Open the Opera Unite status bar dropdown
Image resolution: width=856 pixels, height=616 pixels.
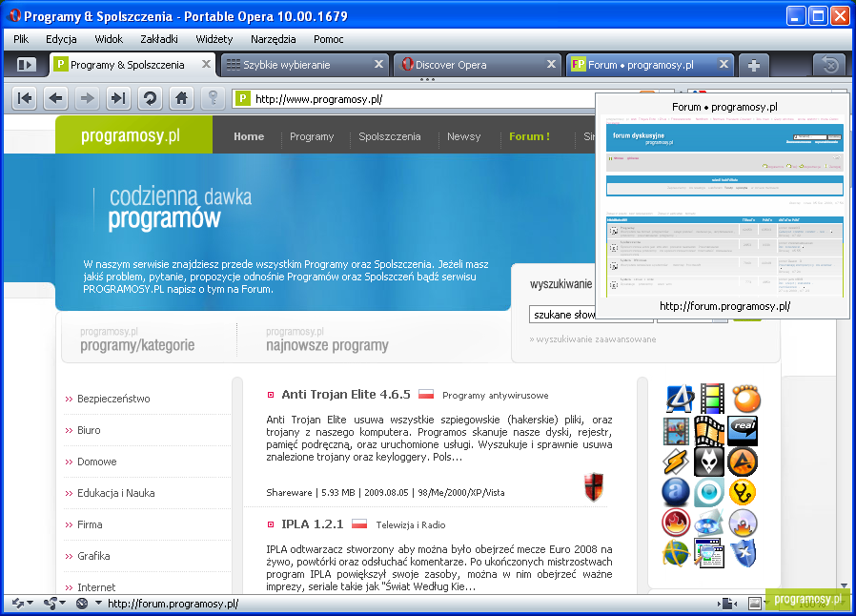tap(54, 604)
